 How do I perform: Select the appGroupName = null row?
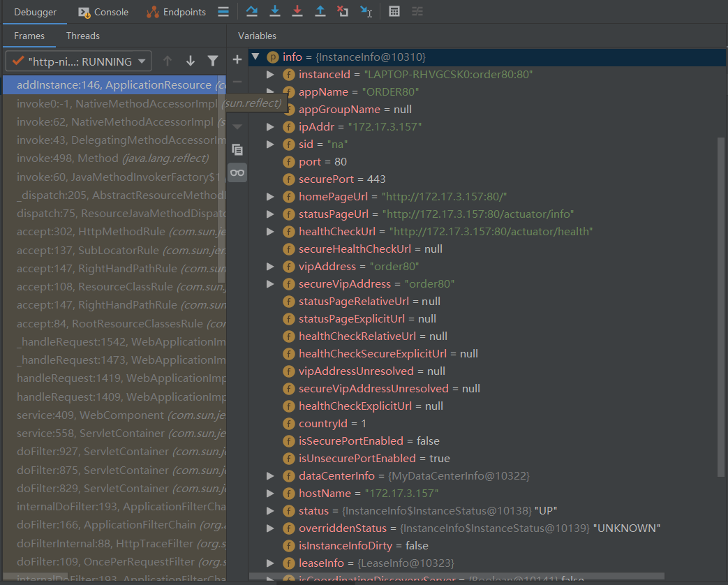[486, 110]
